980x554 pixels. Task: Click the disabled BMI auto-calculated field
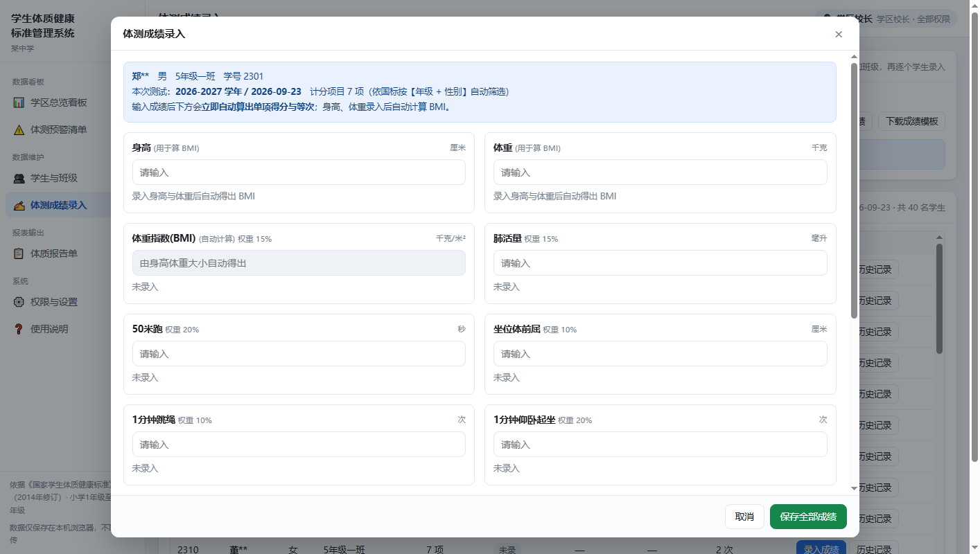[299, 263]
